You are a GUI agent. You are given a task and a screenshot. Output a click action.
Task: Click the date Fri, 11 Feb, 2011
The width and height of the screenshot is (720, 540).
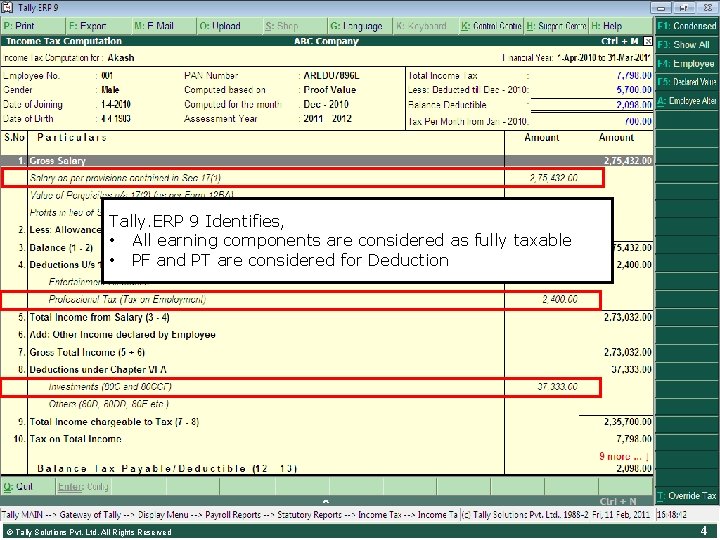pyautogui.click(x=623, y=515)
